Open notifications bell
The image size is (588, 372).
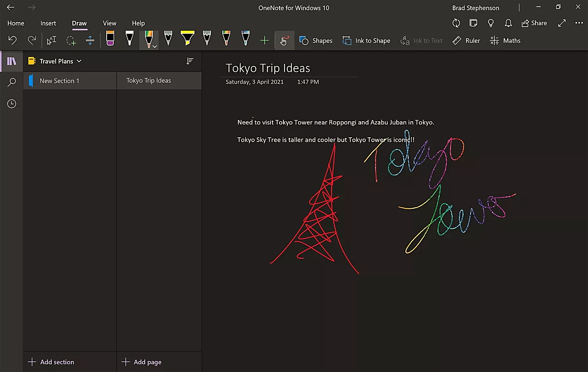(x=508, y=23)
